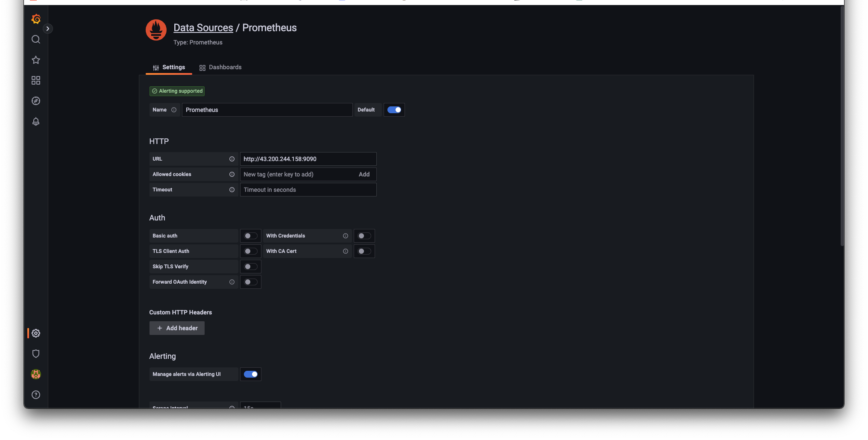This screenshot has width=868, height=440.
Task: Enable TLS Client Auth toggle
Action: (251, 251)
